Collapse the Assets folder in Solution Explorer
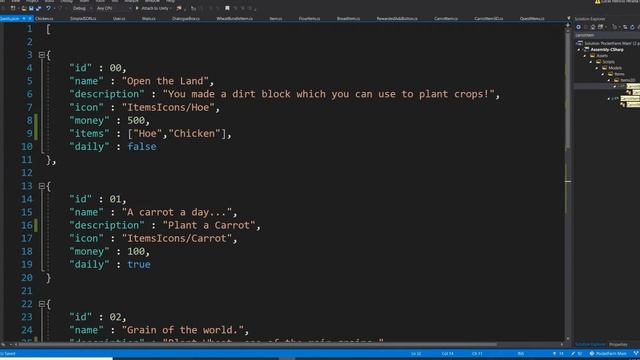The height and width of the screenshot is (360, 640). click(585, 56)
